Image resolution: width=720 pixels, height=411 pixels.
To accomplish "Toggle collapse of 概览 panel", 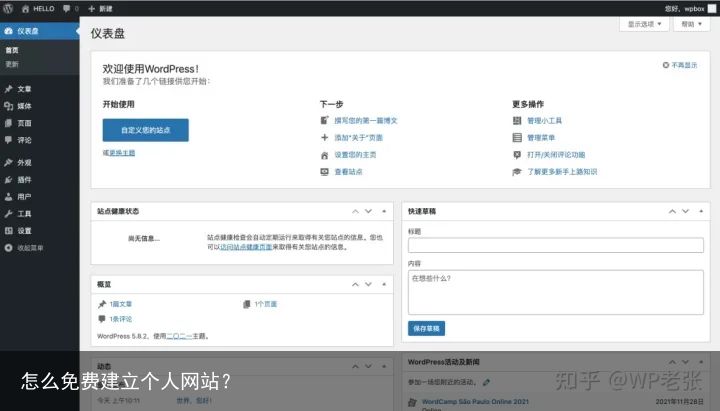I will click(x=384, y=284).
